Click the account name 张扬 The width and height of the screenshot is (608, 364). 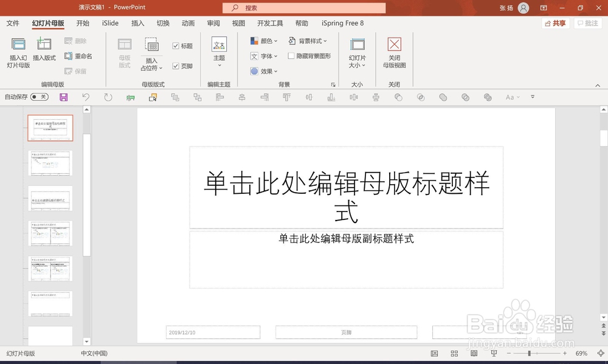[x=506, y=8]
